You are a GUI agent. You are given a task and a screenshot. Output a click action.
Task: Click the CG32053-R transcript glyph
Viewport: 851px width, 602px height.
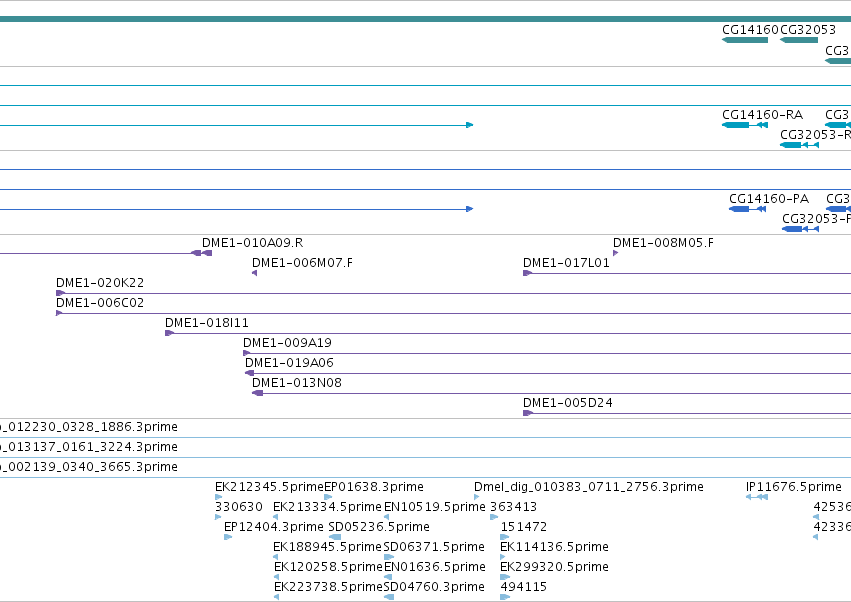(x=799, y=145)
